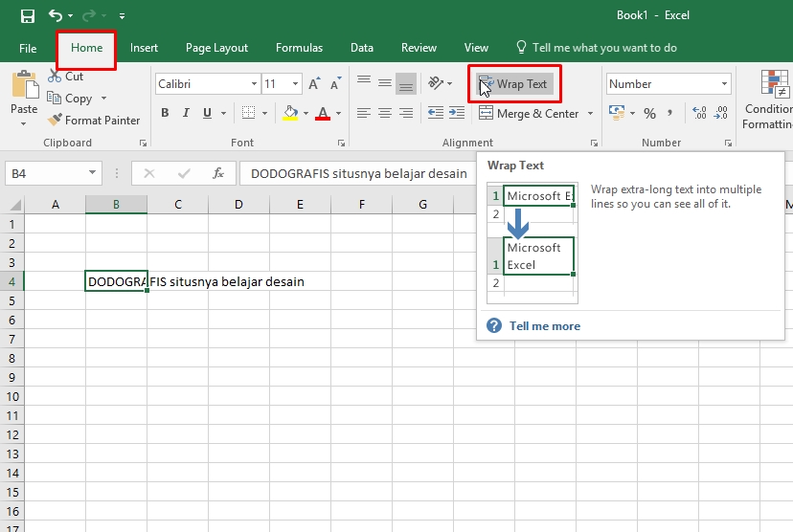
Task: Open the Clipboard dialog launcher
Action: coord(143,143)
